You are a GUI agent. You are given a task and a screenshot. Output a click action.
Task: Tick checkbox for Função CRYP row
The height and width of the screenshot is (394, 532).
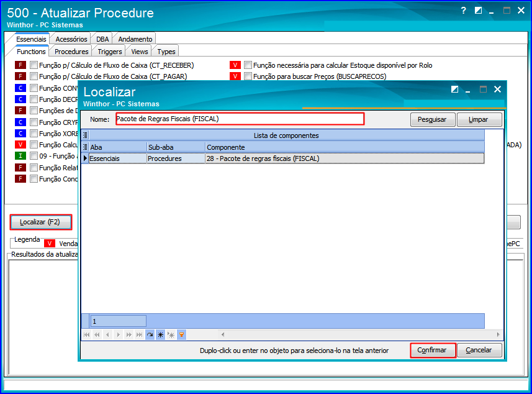[34, 122]
